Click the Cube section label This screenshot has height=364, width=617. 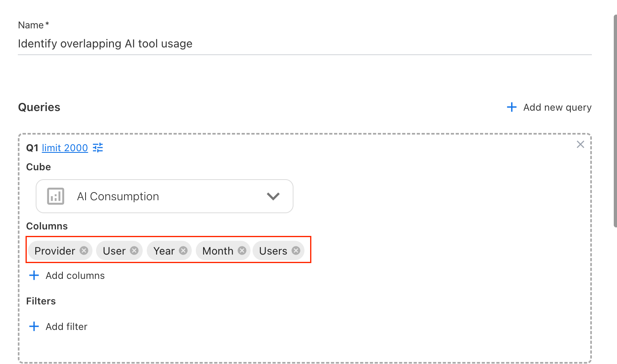39,167
